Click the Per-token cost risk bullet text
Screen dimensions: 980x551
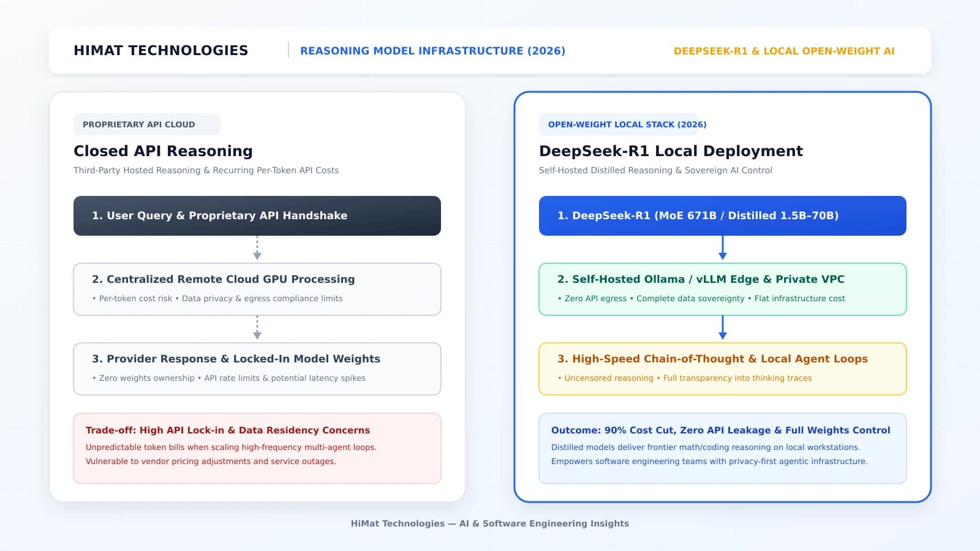point(217,299)
